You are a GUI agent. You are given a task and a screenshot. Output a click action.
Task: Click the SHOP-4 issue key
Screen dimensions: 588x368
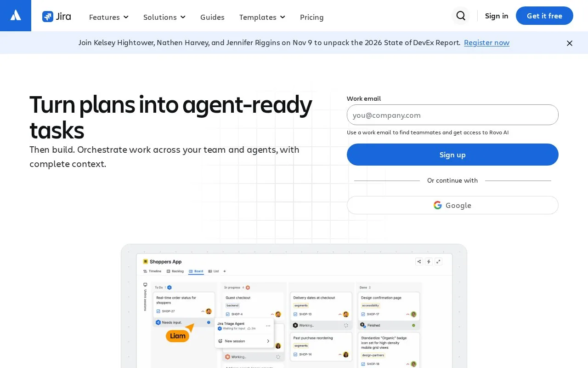click(237, 314)
